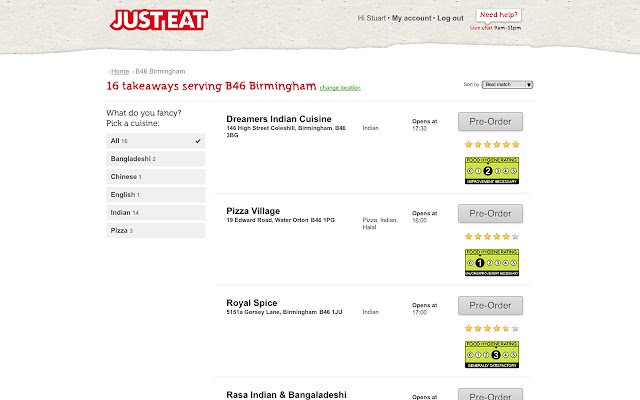This screenshot has width=640, height=400.
Task: Open the Need help? speech bubble
Action: (498, 15)
